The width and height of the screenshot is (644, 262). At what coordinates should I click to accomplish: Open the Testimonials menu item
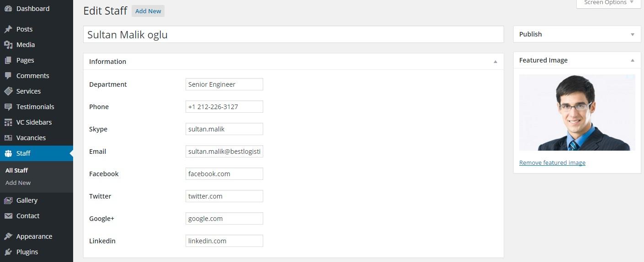[x=35, y=107]
